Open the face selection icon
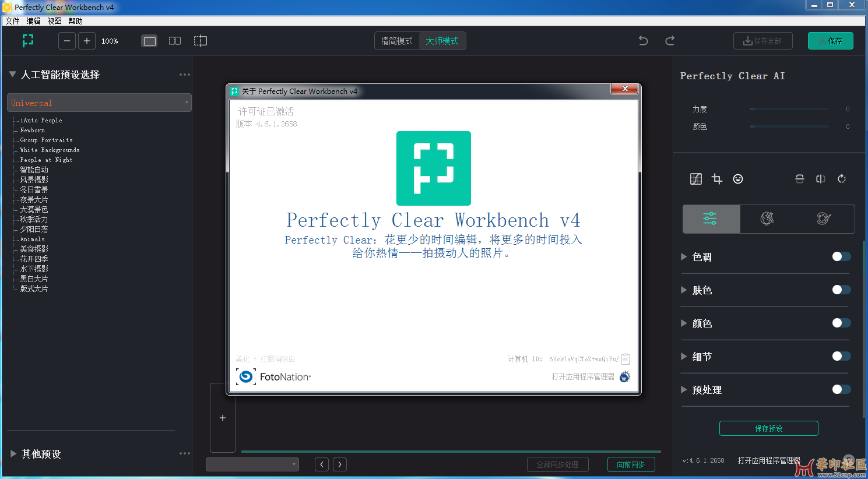Screen dimensions: 868x479 (x=738, y=179)
